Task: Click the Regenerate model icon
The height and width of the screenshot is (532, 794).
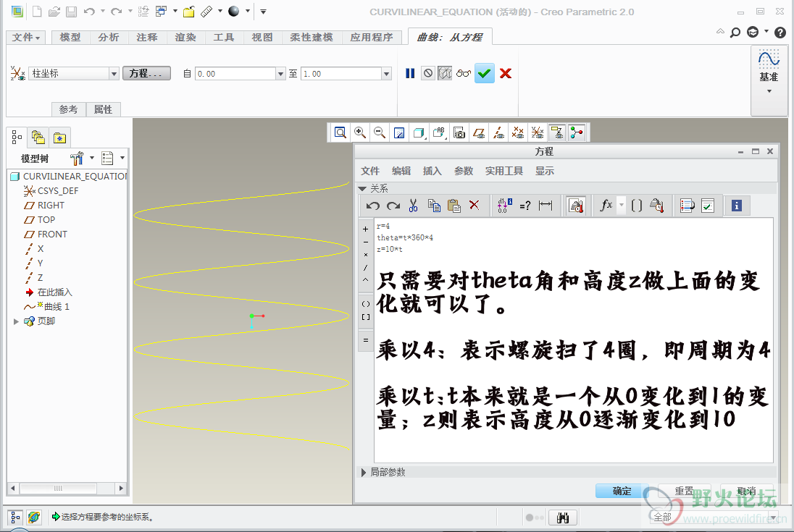Action: pyautogui.click(x=143, y=11)
